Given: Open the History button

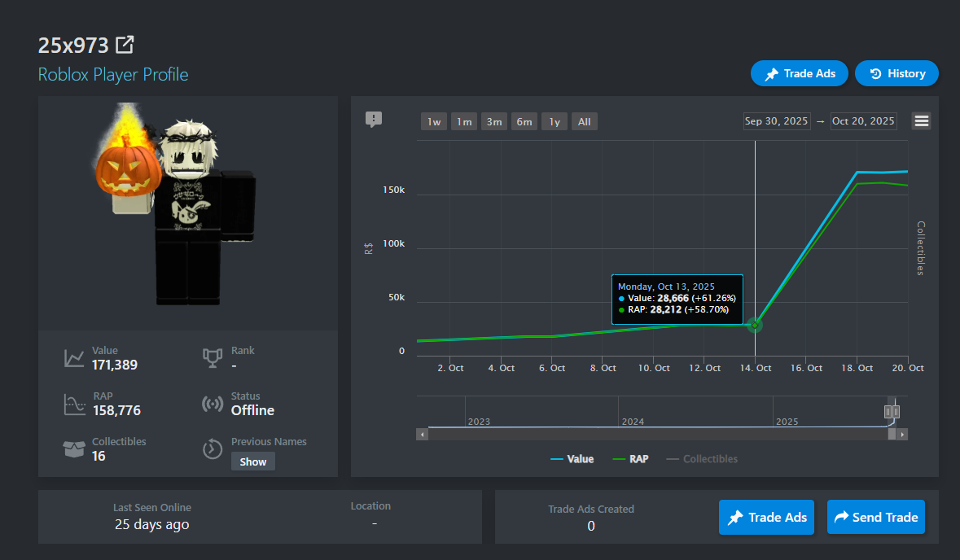Looking at the screenshot, I should pyautogui.click(x=896, y=73).
